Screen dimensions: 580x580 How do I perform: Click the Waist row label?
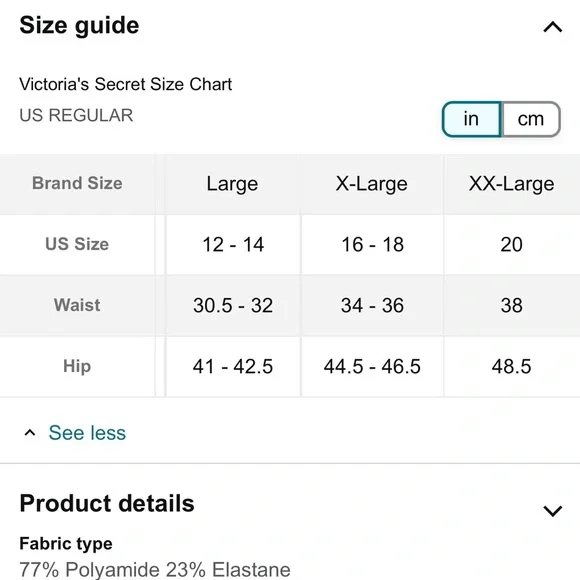(77, 305)
